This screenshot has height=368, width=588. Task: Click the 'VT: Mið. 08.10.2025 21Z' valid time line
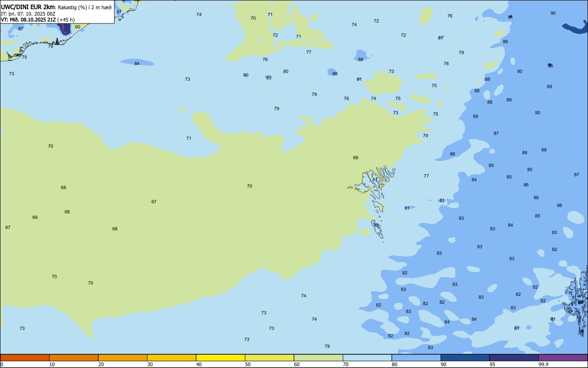[28, 20]
